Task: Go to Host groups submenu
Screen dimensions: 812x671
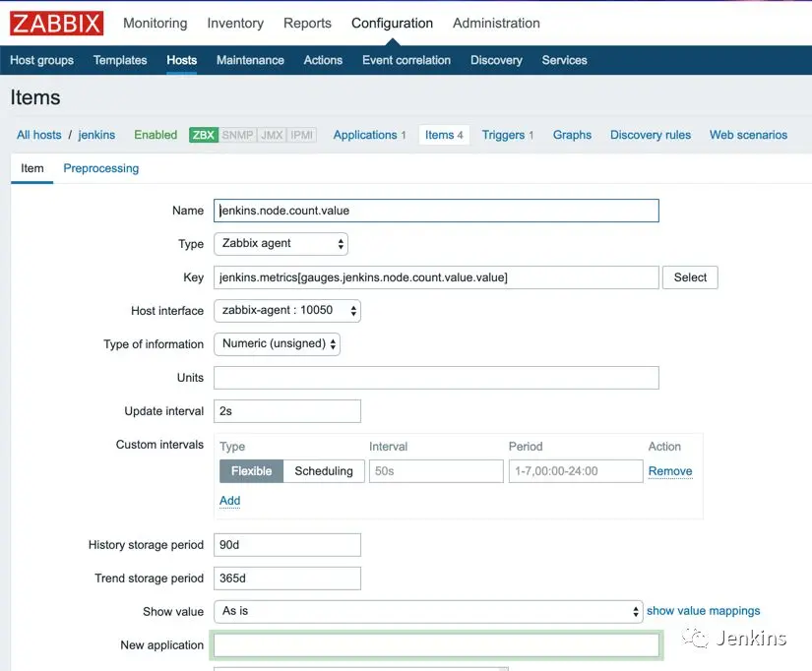Action: coord(42,60)
